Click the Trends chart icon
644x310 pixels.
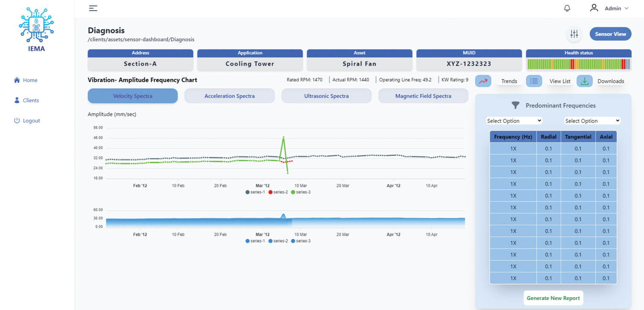(x=483, y=81)
